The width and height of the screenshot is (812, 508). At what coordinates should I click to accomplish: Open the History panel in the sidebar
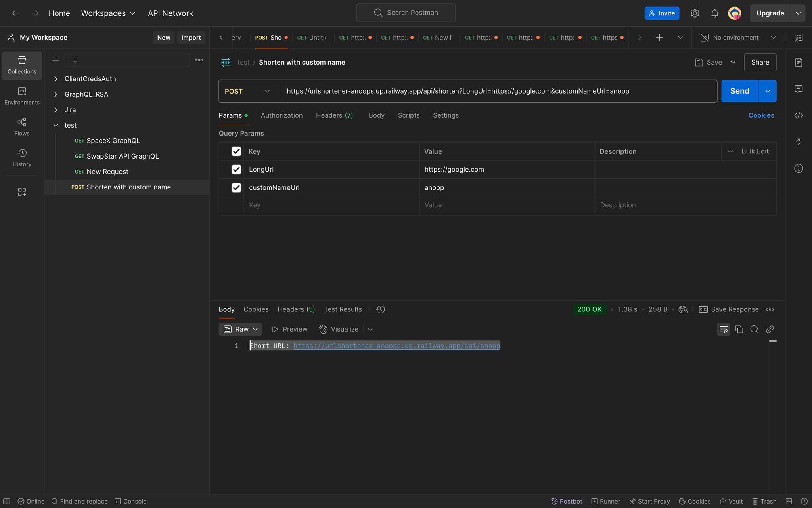22,157
